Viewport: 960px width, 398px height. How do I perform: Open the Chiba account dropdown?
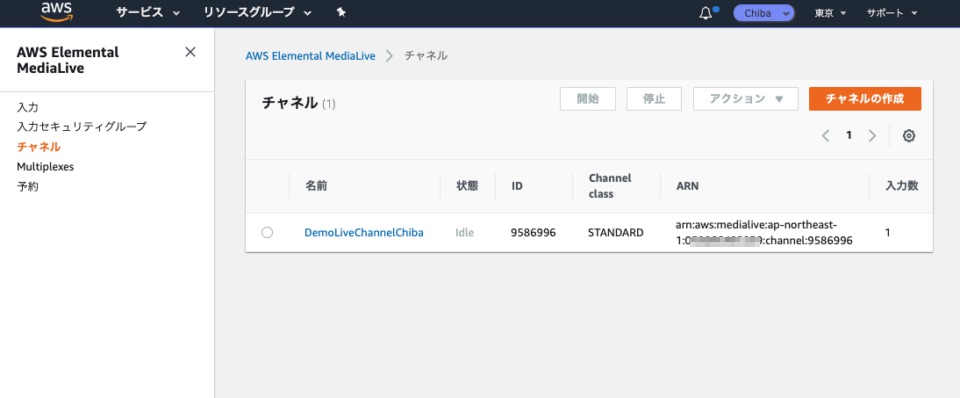pos(763,13)
